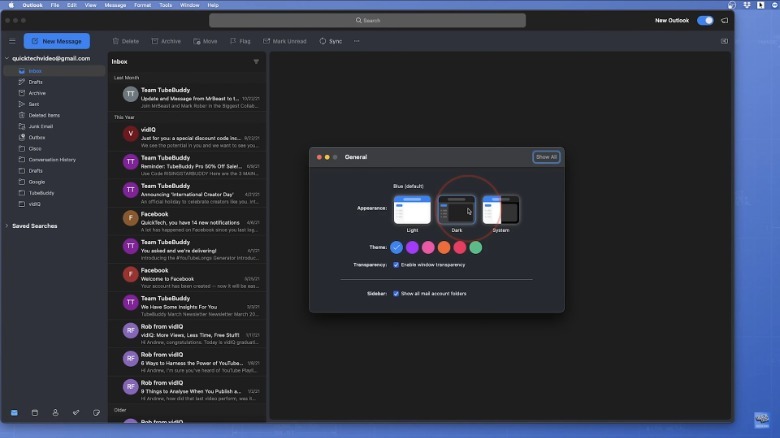The height and width of the screenshot is (438, 780).
Task: Open the People contacts view icon
Action: [x=55, y=412]
